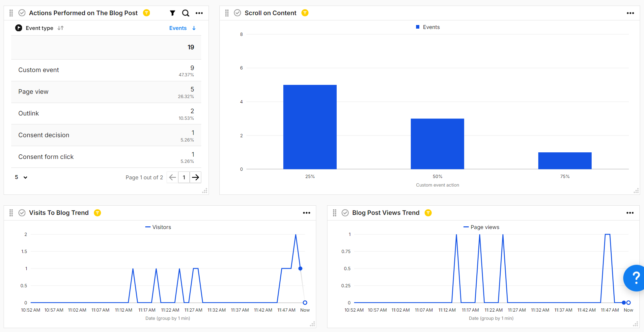Viewport: 644px width, 332px height.
Task: Grab drag handle of Scroll on Content widget
Action: pos(227,13)
